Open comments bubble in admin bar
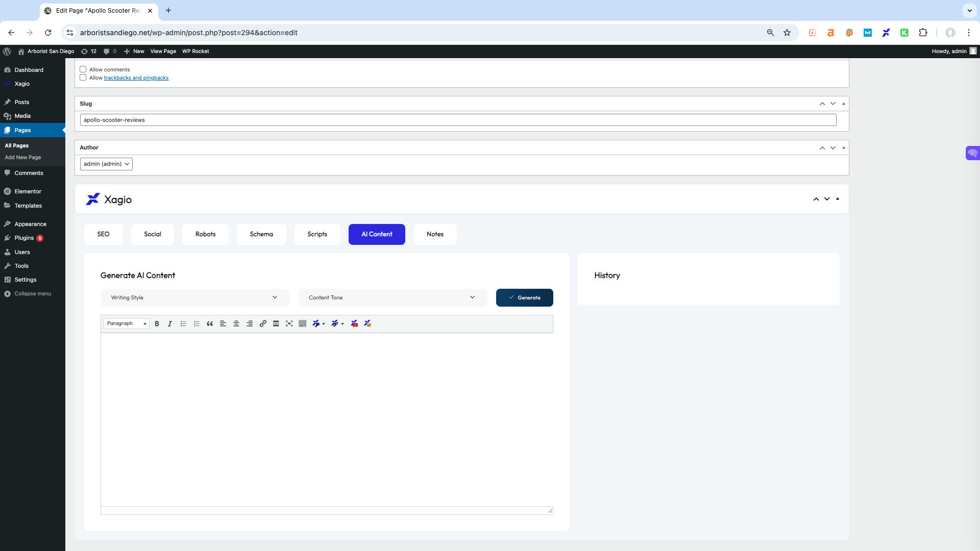Image resolution: width=980 pixels, height=551 pixels. (x=110, y=51)
